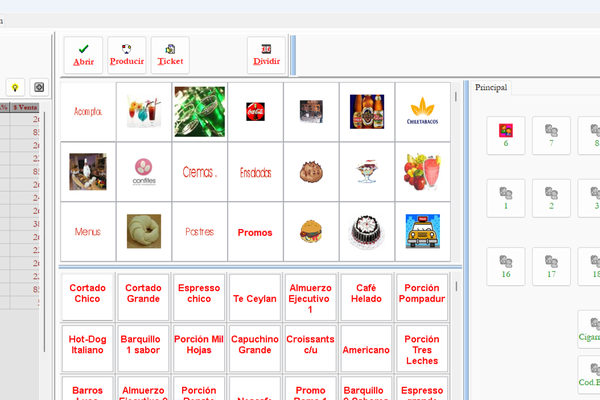Add Café Helado product
Image resolution: width=600 pixels, height=400 pixels.
coord(366,297)
